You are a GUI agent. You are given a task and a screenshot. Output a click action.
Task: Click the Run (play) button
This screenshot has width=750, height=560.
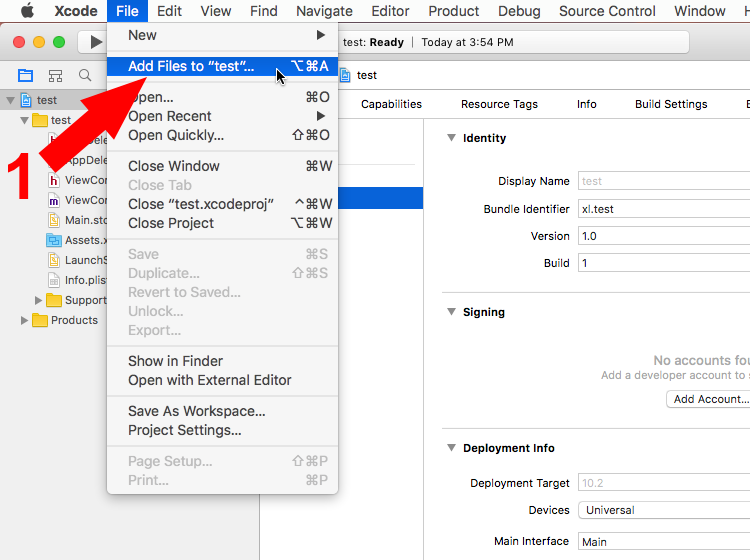click(x=96, y=42)
